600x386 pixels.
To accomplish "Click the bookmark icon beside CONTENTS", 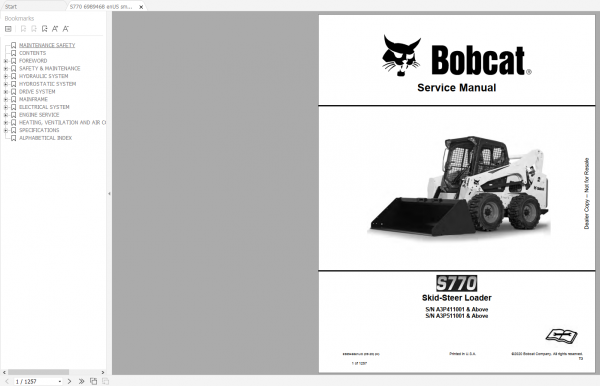I will 13,53.
